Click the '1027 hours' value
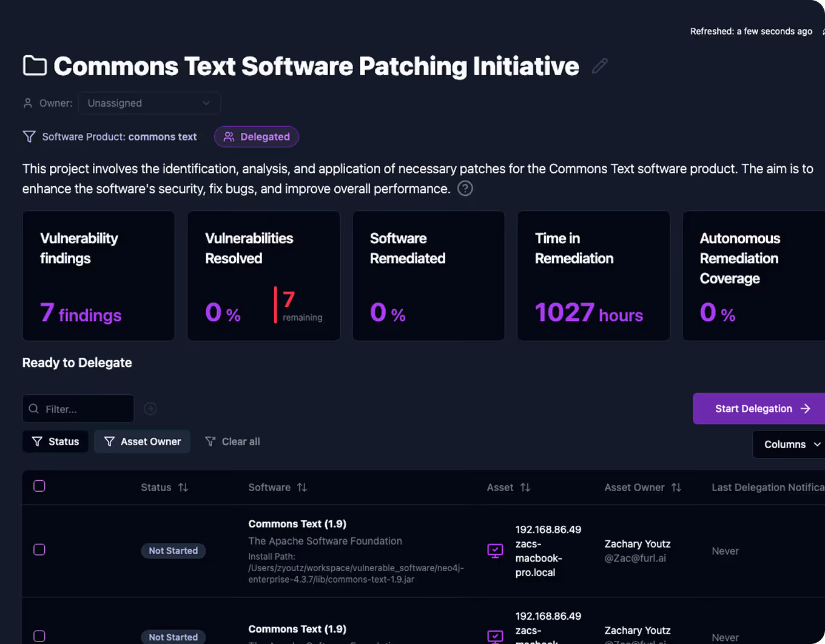This screenshot has width=825, height=644. coord(589,313)
